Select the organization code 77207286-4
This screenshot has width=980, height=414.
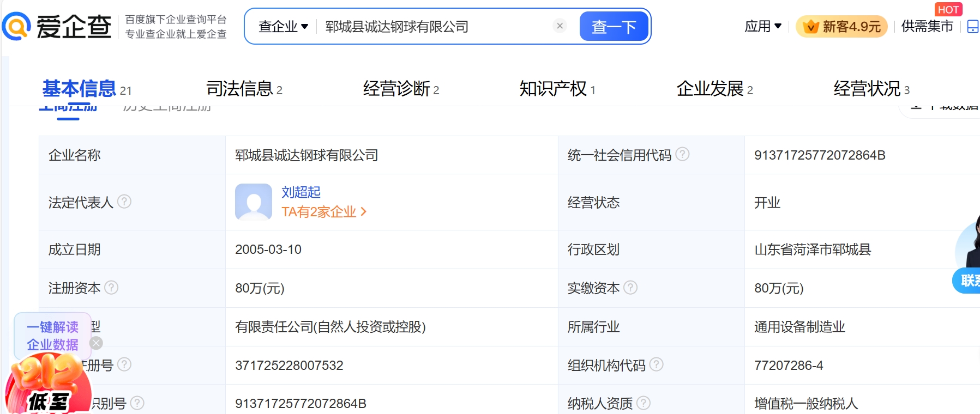tap(789, 365)
